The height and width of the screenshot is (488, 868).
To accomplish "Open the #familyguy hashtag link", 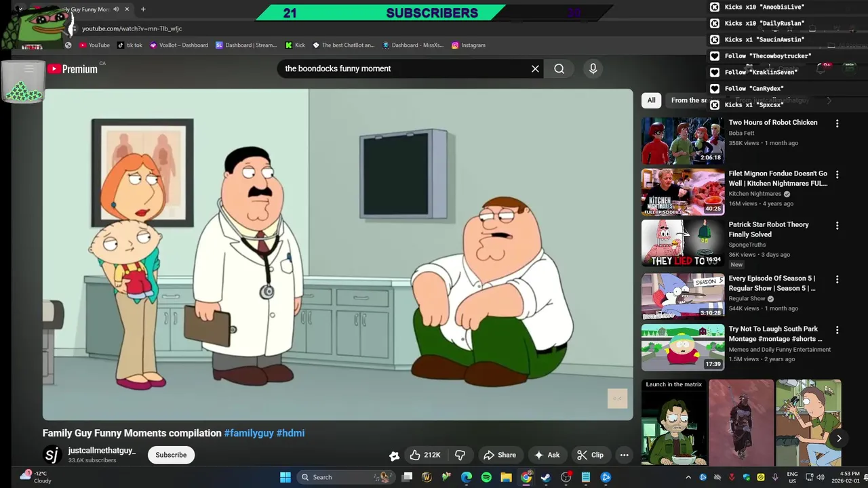I will pos(249,433).
